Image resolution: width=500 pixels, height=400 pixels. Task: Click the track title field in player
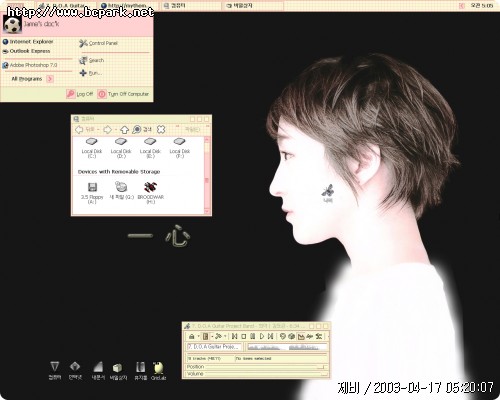pyautogui.click(x=215, y=347)
